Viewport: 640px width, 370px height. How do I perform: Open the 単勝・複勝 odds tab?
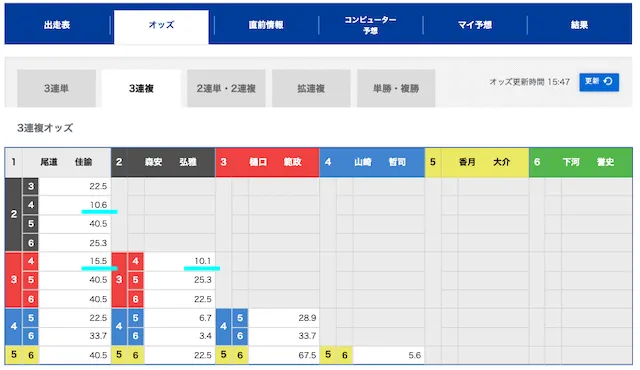[x=396, y=88]
